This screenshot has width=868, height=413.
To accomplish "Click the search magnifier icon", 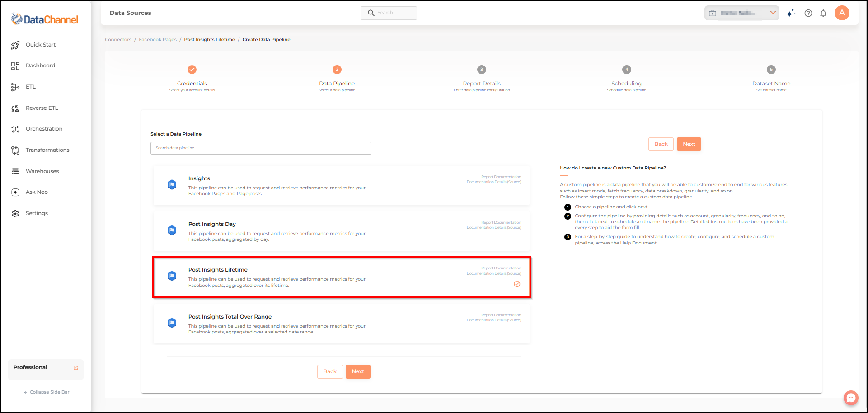I will 371,13.
